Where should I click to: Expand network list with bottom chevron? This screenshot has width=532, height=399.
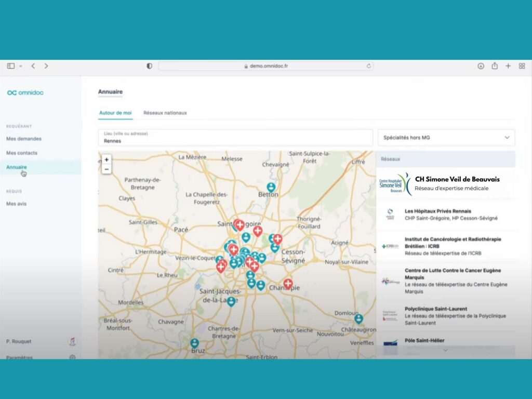(x=445, y=350)
